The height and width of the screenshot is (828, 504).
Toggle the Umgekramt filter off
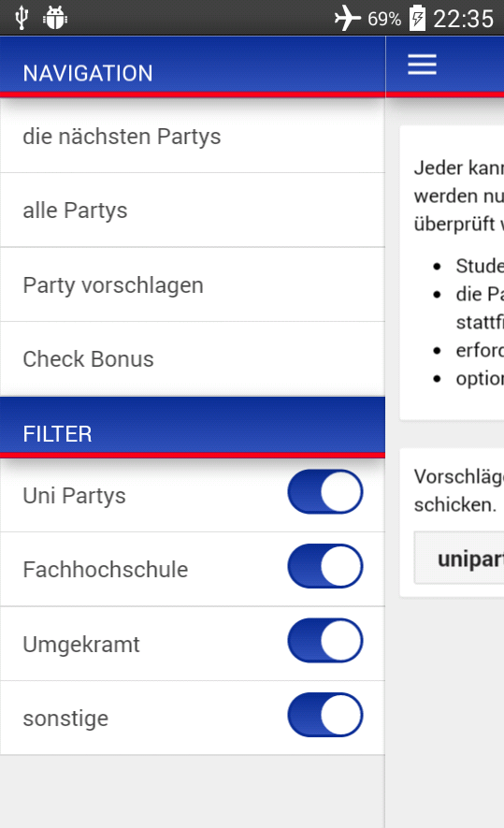(x=325, y=641)
